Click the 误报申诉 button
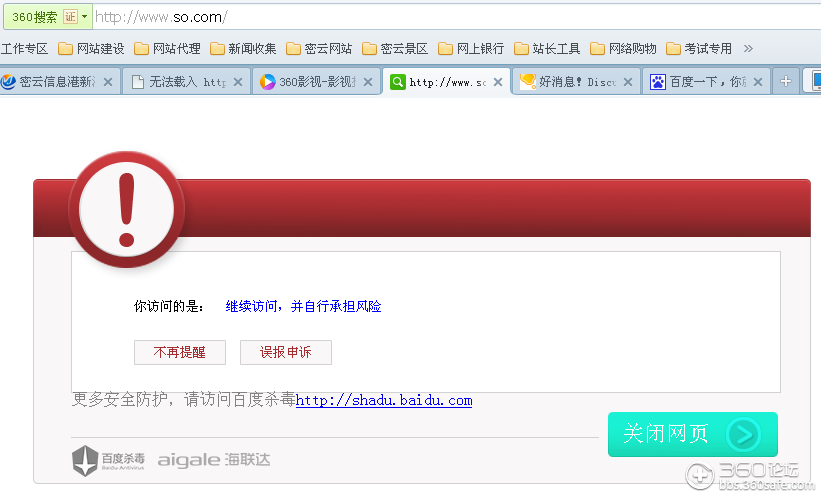The image size is (821, 496). [286, 352]
